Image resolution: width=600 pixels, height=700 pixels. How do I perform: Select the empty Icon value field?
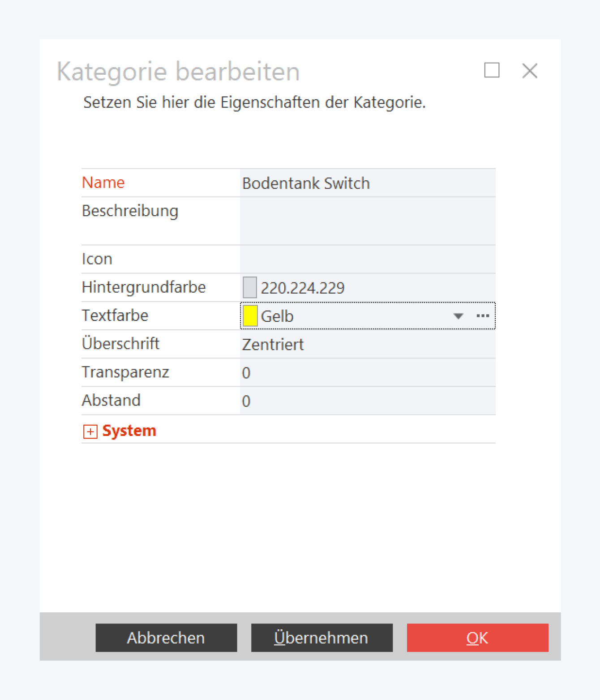coord(367,259)
